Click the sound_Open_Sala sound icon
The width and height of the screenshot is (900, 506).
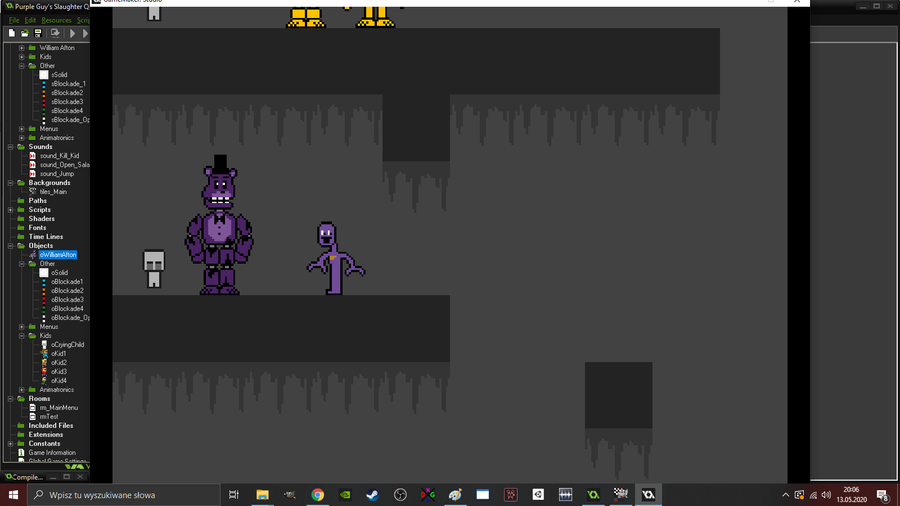(x=33, y=165)
